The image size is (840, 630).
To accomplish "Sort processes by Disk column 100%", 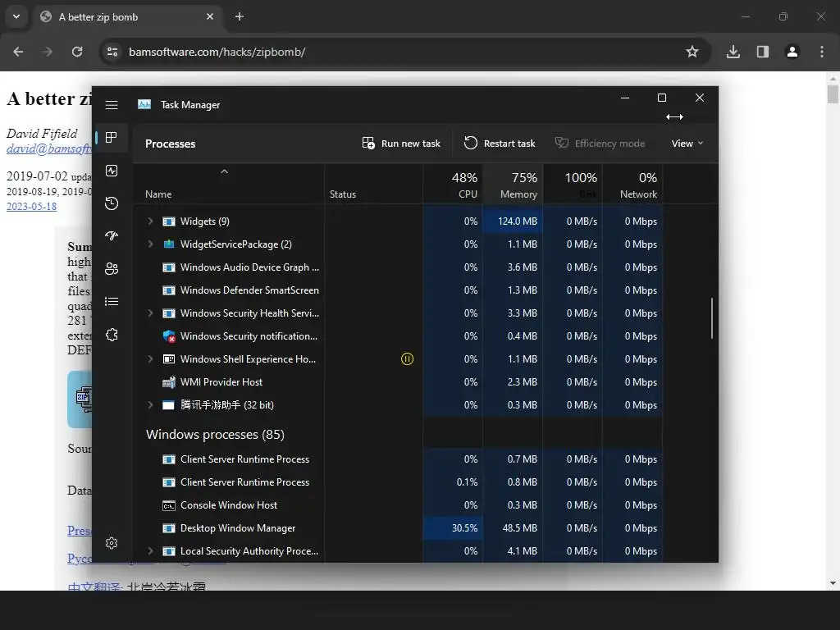I will [x=573, y=185].
